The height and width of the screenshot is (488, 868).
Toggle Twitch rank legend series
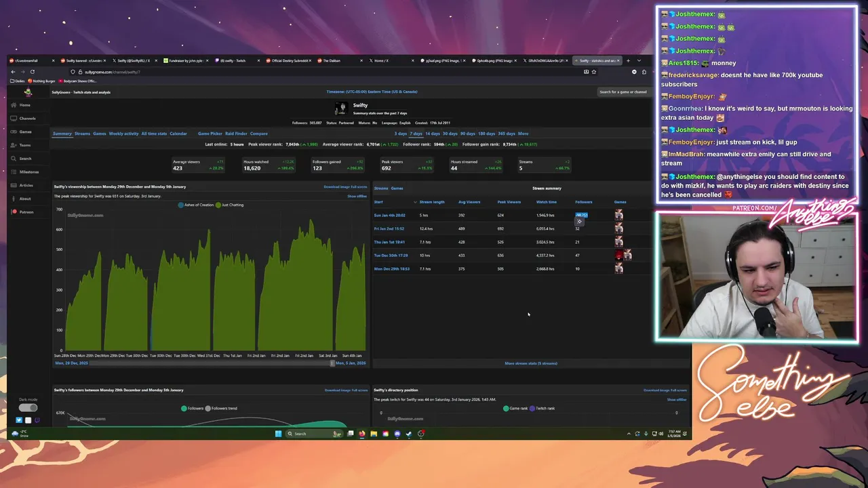(542, 408)
